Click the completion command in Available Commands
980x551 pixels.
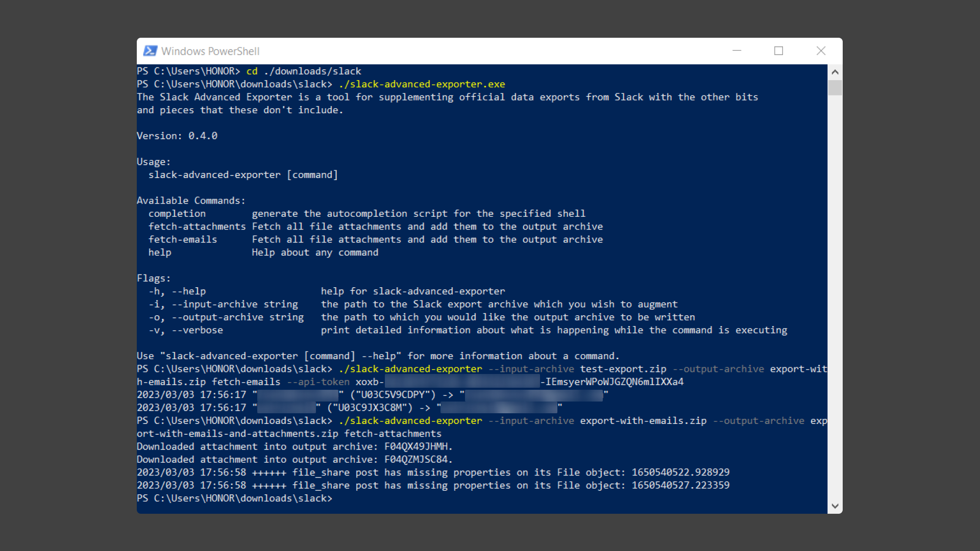(177, 214)
